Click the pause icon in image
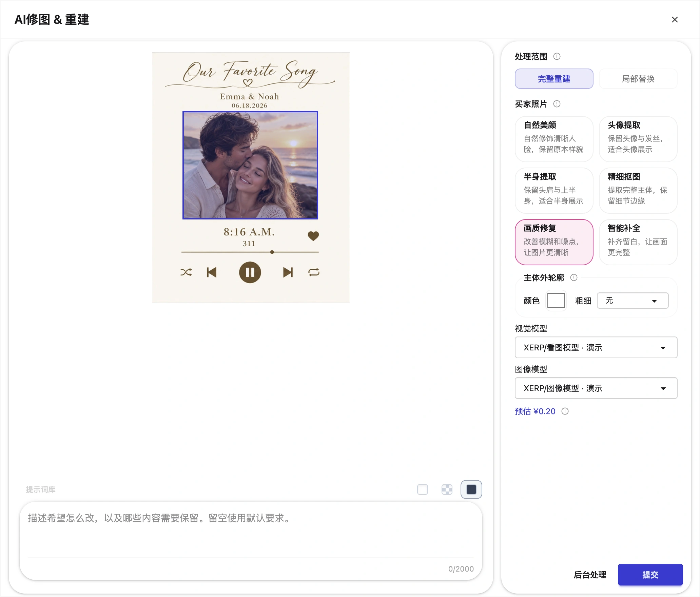 click(x=250, y=272)
